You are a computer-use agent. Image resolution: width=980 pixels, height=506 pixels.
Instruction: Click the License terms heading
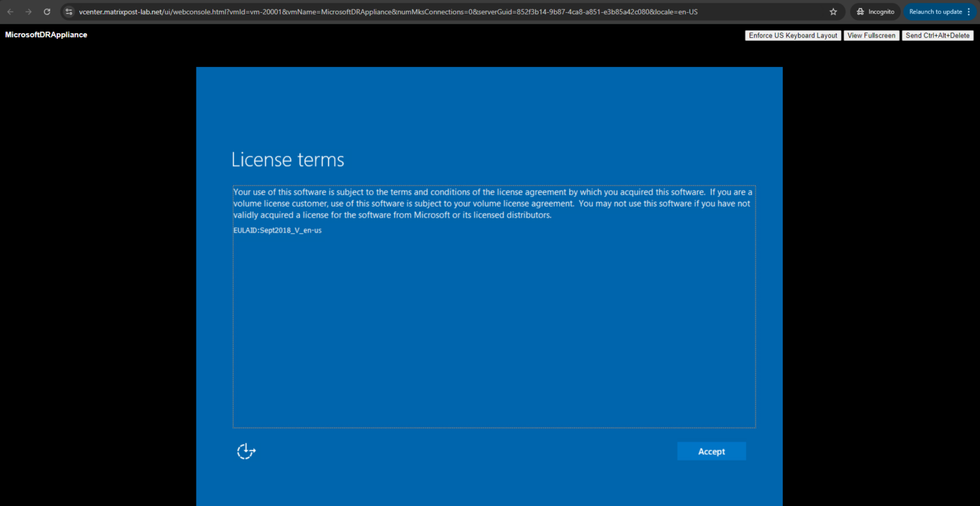[287, 160]
